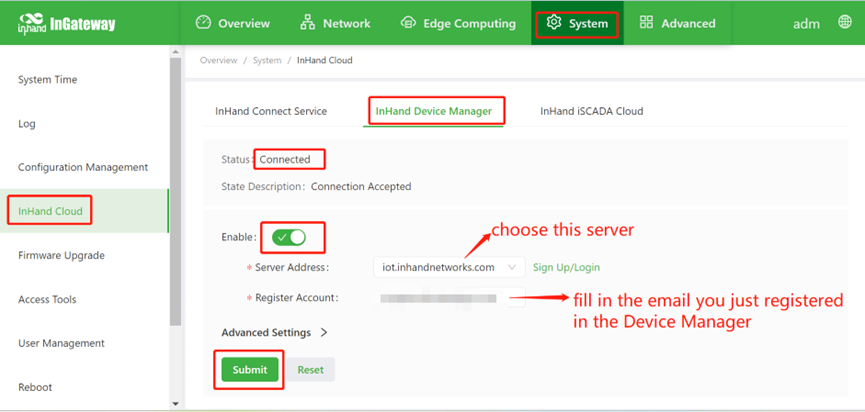This screenshot has width=865, height=412.
Task: Open the Edge Computing menu
Action: [x=458, y=23]
